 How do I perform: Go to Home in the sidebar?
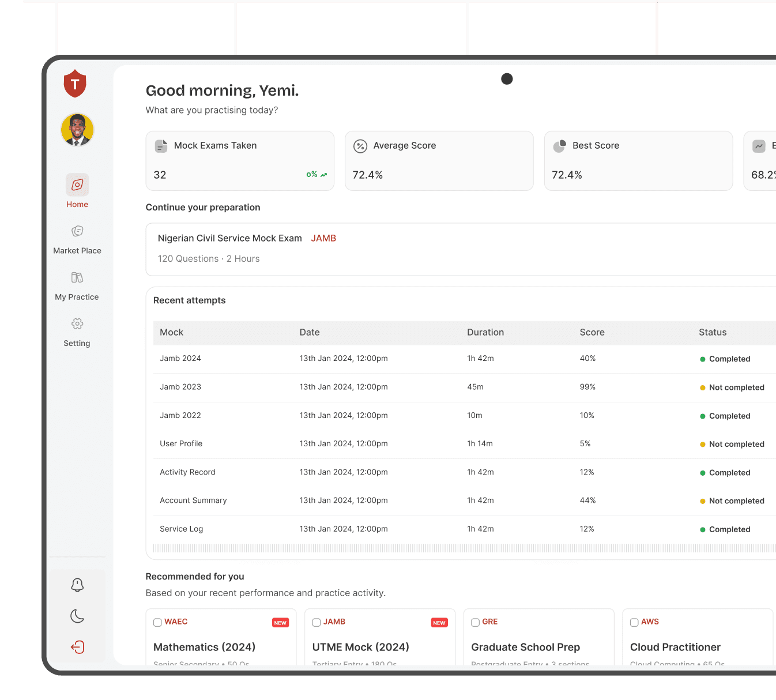pos(77,191)
